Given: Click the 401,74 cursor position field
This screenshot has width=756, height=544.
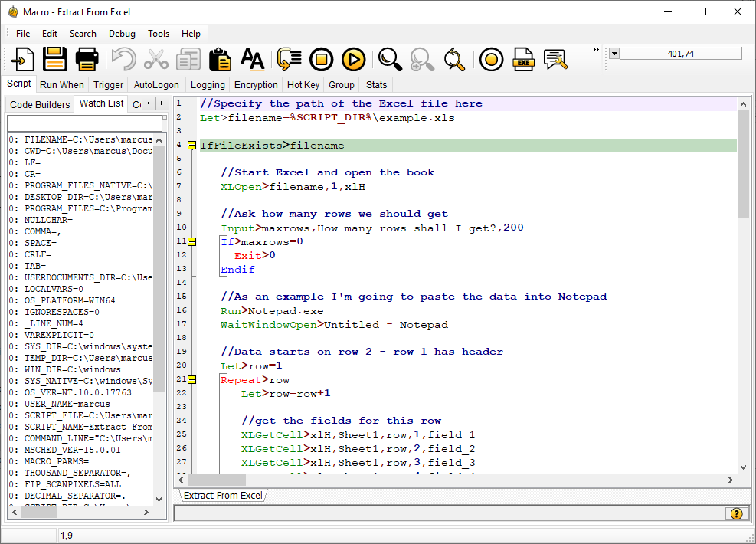Looking at the screenshot, I should [x=680, y=54].
